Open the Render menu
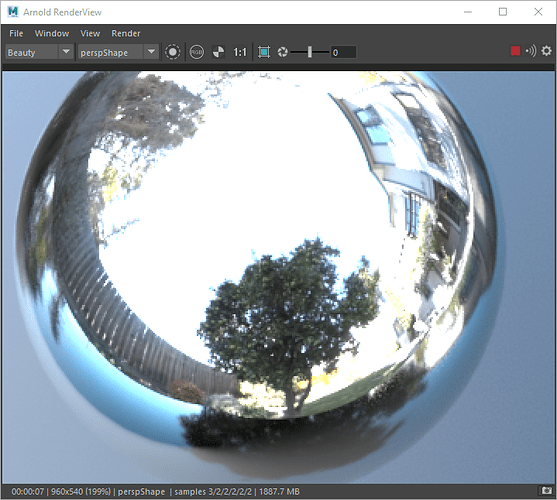 pyautogui.click(x=126, y=33)
